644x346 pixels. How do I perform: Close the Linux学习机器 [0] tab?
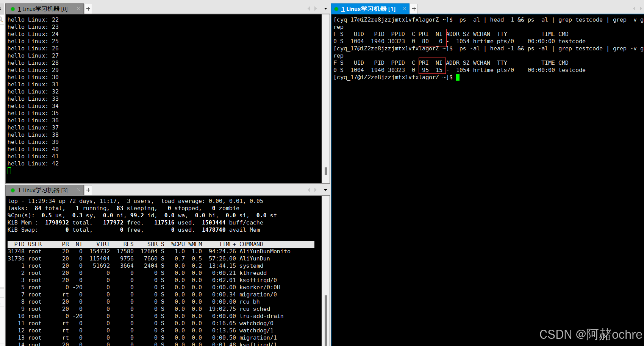pos(78,9)
